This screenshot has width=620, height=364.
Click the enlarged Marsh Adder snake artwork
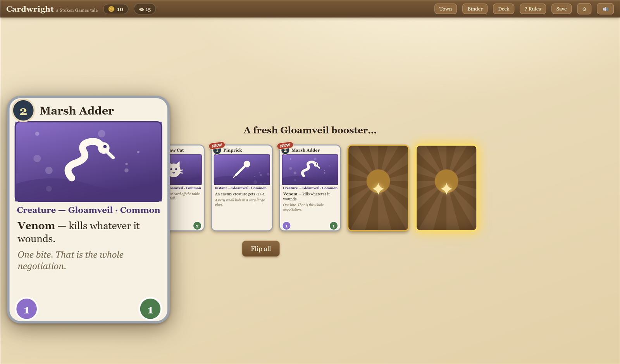(x=88, y=161)
